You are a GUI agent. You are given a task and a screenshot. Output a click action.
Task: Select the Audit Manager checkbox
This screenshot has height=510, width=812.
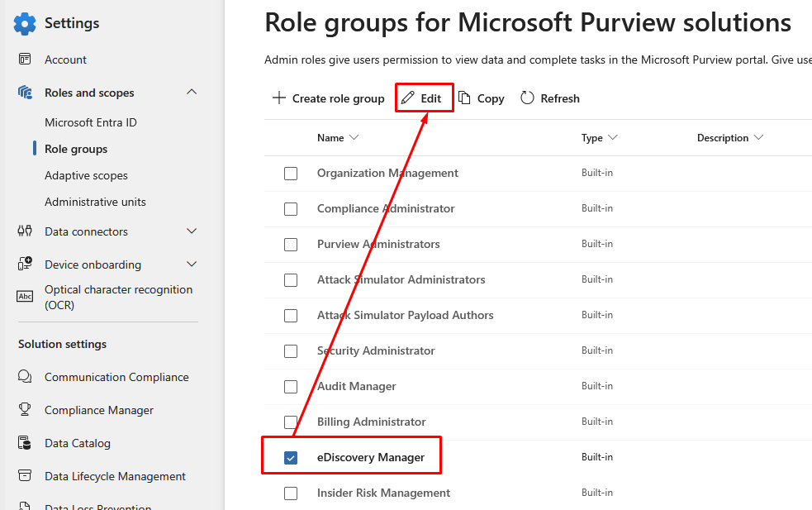coord(291,387)
